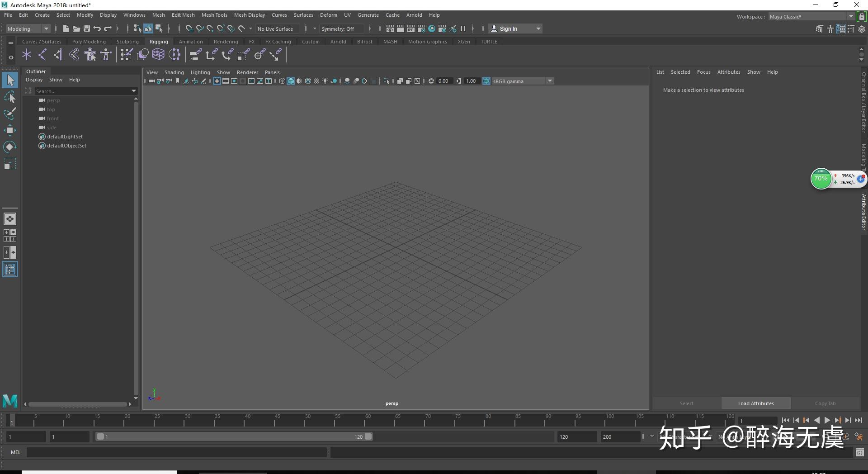Select defaultLightSet in the Outliner
The height and width of the screenshot is (474, 868).
click(x=65, y=137)
